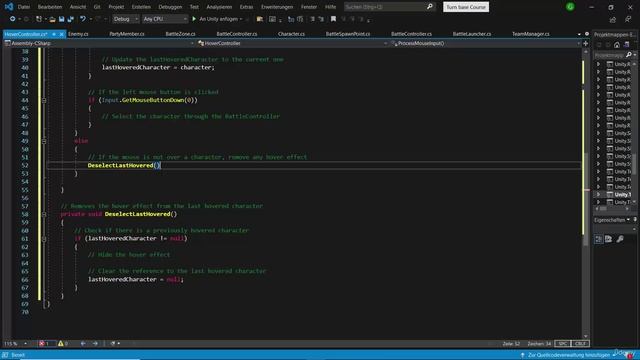Open the Debuggen menu
Viewport: 640px width, 360px height.
coord(170,7)
